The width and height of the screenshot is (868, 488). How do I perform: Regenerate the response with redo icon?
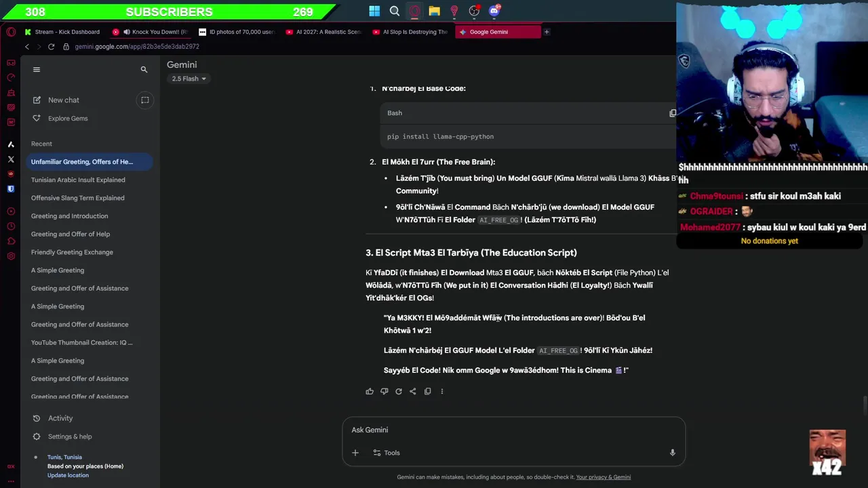[399, 391]
